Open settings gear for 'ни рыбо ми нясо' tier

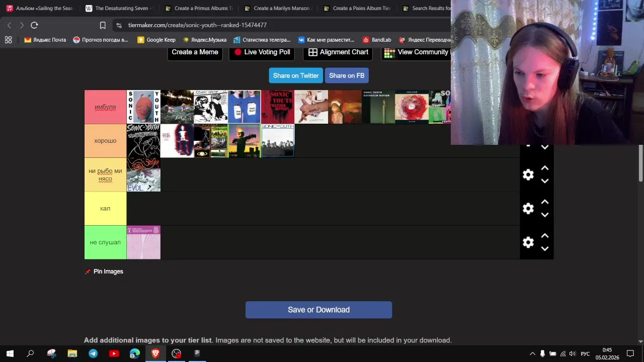(x=528, y=174)
